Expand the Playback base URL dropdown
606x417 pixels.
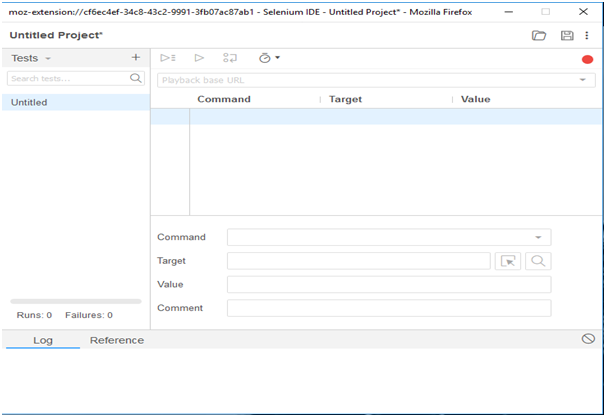(581, 79)
